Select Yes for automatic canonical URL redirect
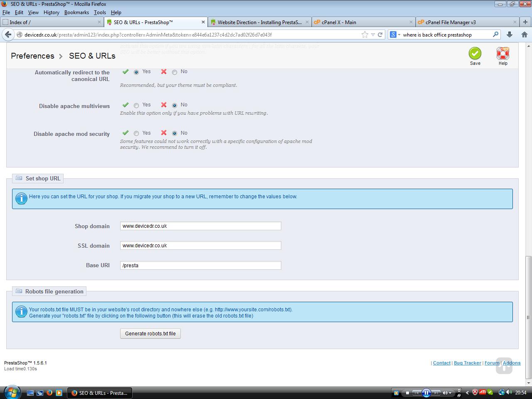The height and width of the screenshot is (399, 532). (136, 72)
